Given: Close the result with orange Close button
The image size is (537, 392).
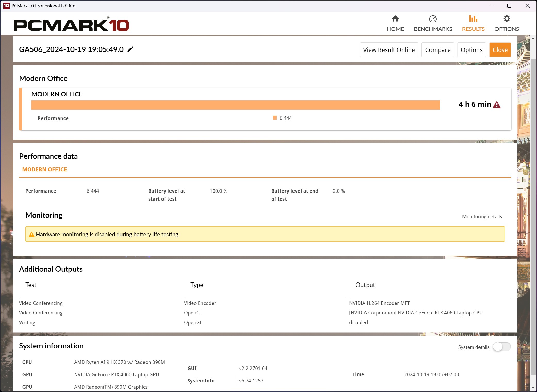Looking at the screenshot, I should pos(500,50).
